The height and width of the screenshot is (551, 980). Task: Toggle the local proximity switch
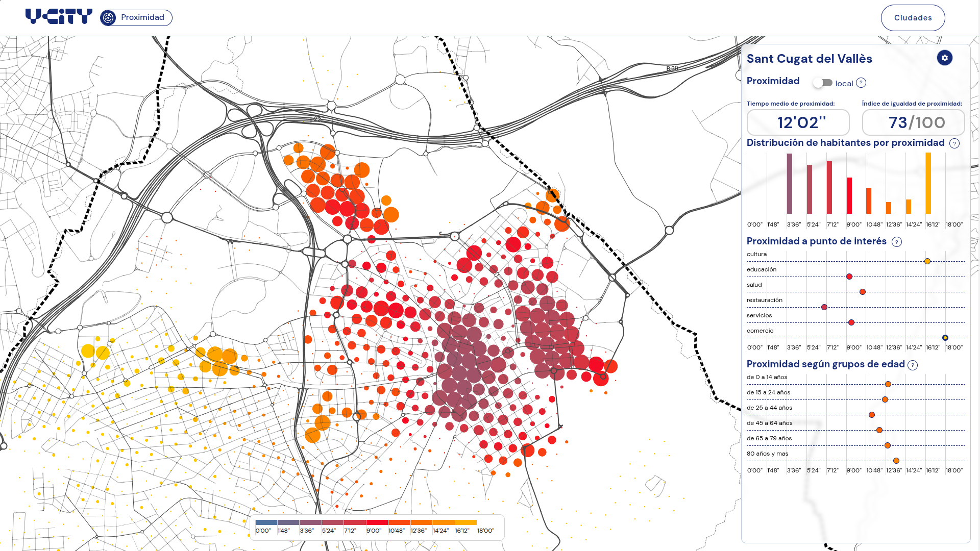[x=823, y=83]
